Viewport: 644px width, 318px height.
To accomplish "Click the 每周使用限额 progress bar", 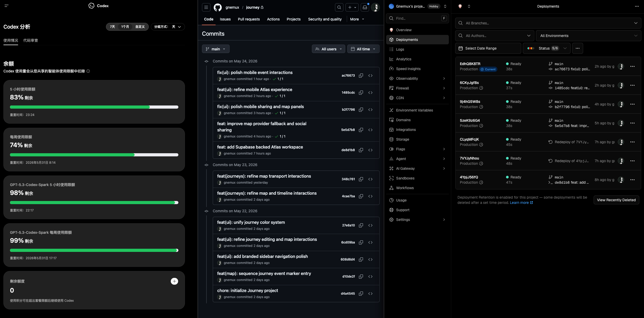I will pos(94,155).
